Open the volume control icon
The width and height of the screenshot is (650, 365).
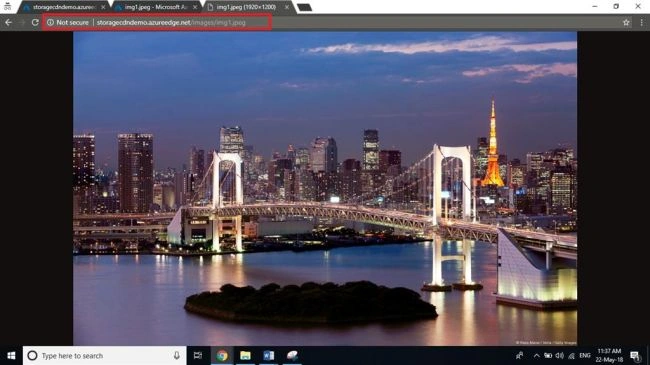(560, 355)
